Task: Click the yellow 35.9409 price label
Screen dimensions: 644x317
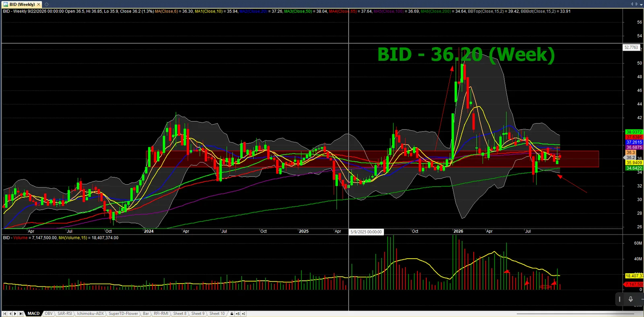Action: tap(634, 163)
